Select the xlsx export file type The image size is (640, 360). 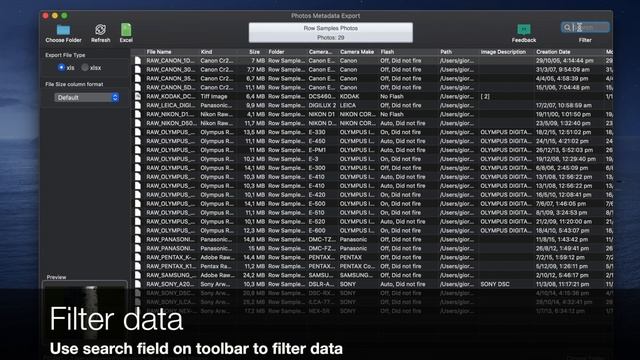85,67
